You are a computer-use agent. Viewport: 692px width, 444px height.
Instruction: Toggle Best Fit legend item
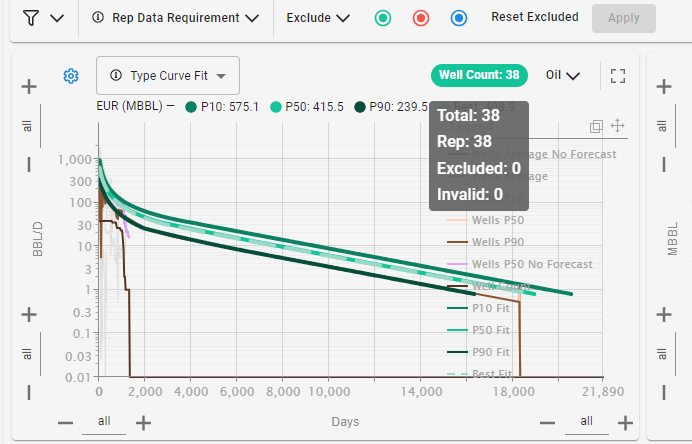coord(480,373)
